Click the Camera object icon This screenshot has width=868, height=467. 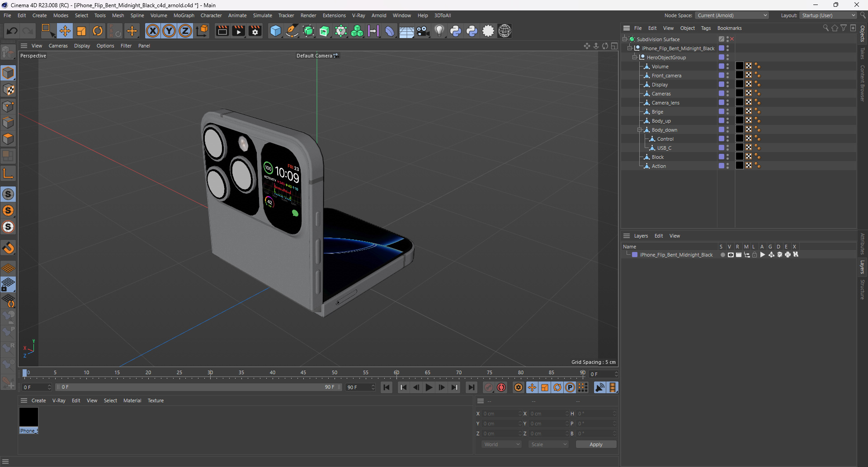pos(423,31)
